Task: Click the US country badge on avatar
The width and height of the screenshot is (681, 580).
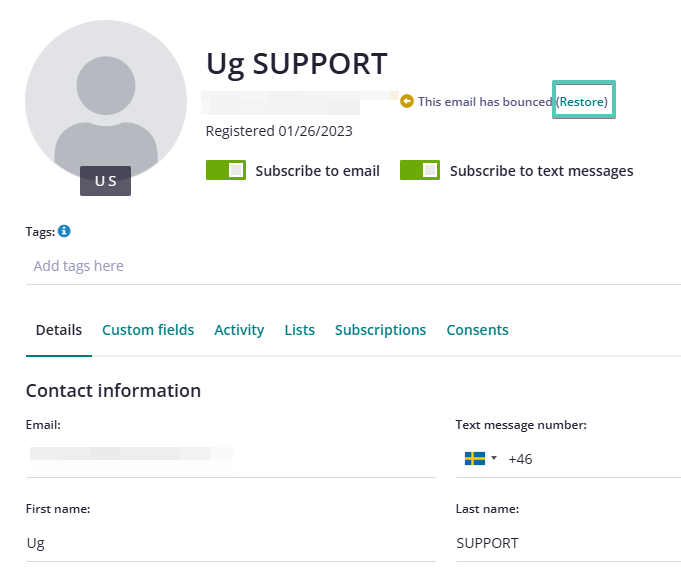Action: pos(106,181)
